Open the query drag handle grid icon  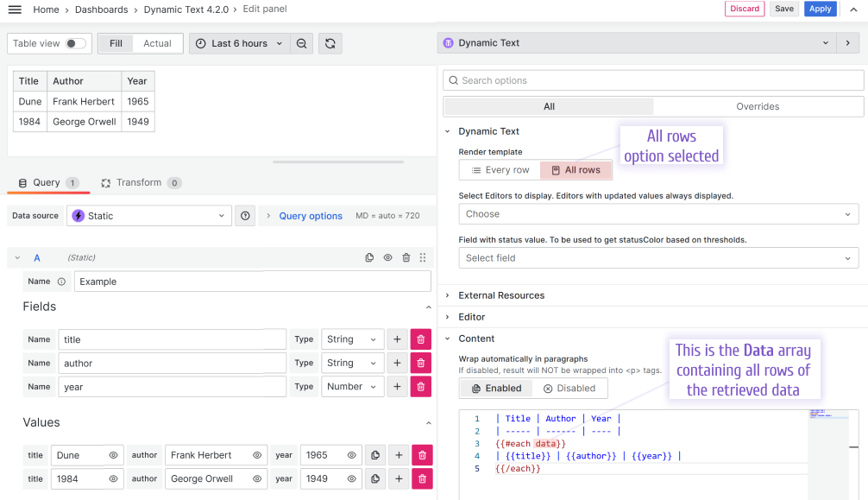click(x=423, y=257)
